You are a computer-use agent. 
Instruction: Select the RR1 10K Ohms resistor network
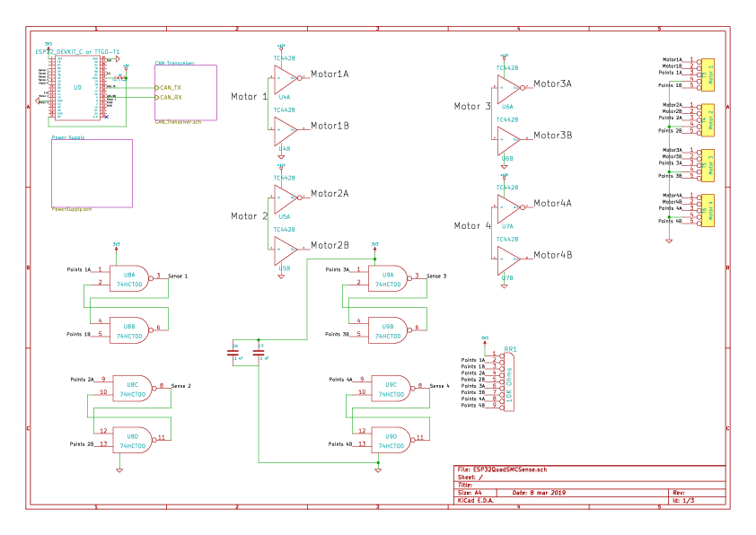[x=507, y=382]
